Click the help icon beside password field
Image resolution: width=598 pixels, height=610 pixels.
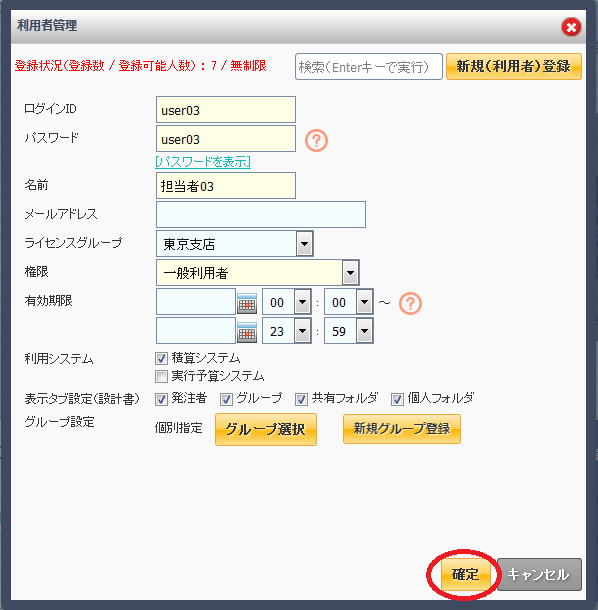(x=316, y=140)
